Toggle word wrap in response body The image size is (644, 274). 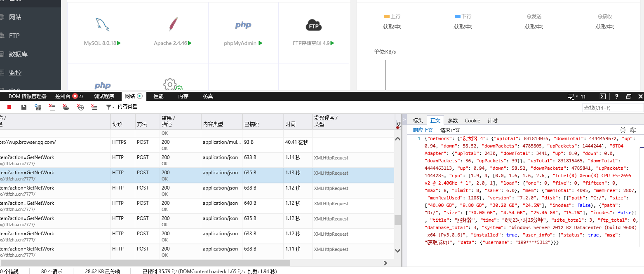pyautogui.click(x=633, y=130)
